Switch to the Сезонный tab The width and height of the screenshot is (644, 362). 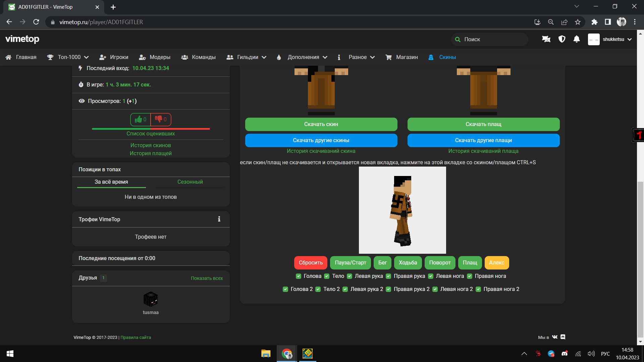tap(190, 182)
